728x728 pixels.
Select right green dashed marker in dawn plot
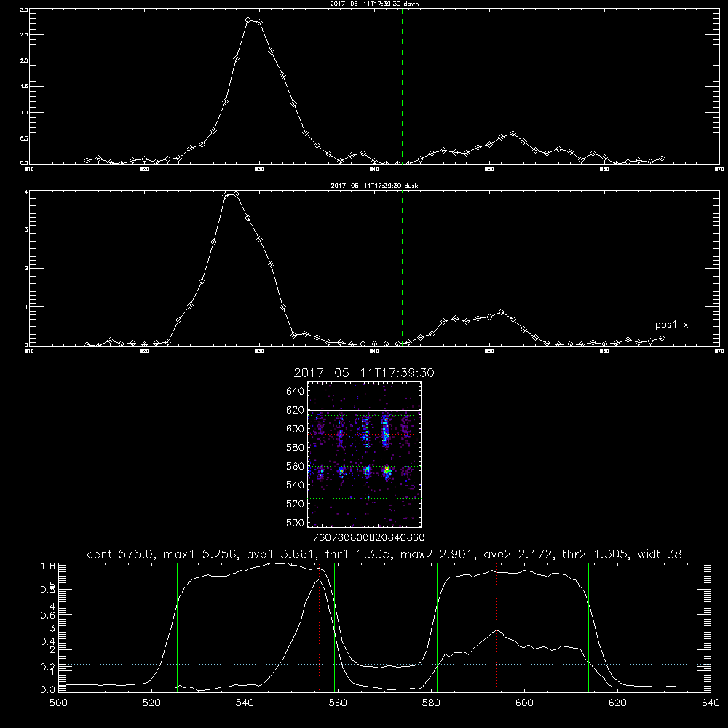[x=402, y=86]
